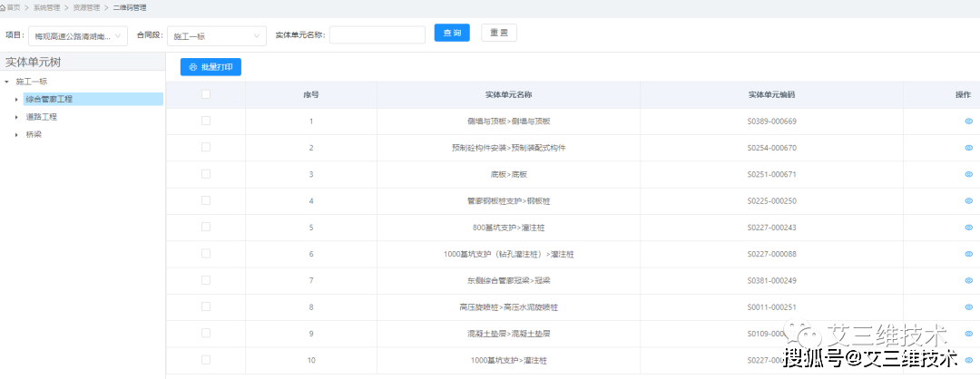Click name cell 东侧综合管廊冠梁>冠梁
The height and width of the screenshot is (379, 980).
tap(509, 280)
